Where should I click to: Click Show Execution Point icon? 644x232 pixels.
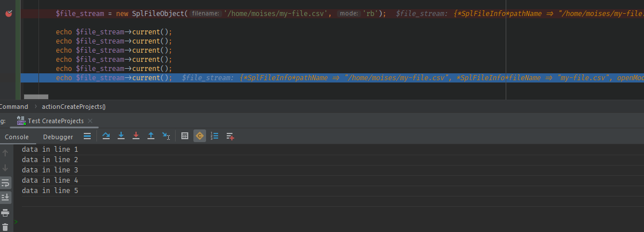[x=87, y=136]
